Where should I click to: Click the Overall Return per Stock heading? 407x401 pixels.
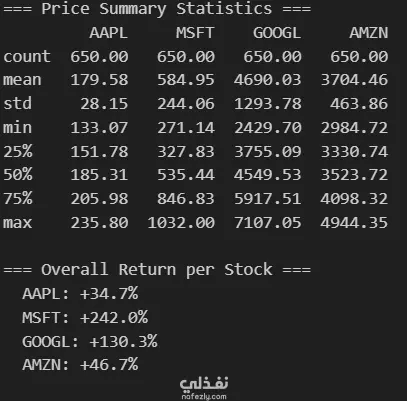157,270
